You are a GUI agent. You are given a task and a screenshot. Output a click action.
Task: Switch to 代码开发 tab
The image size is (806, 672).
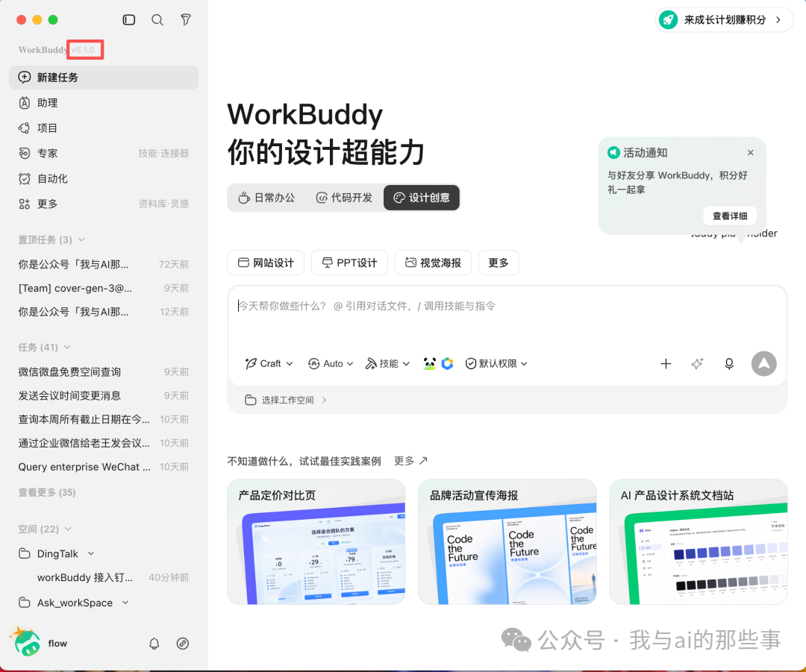344,198
